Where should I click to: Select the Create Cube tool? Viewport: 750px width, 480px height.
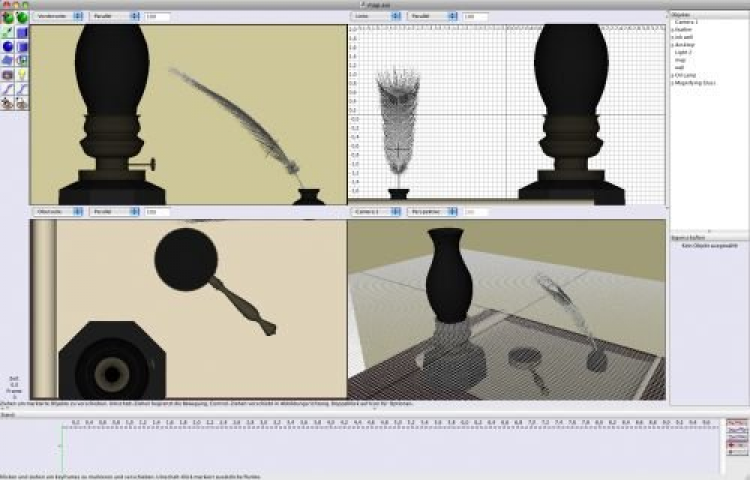coord(22,33)
